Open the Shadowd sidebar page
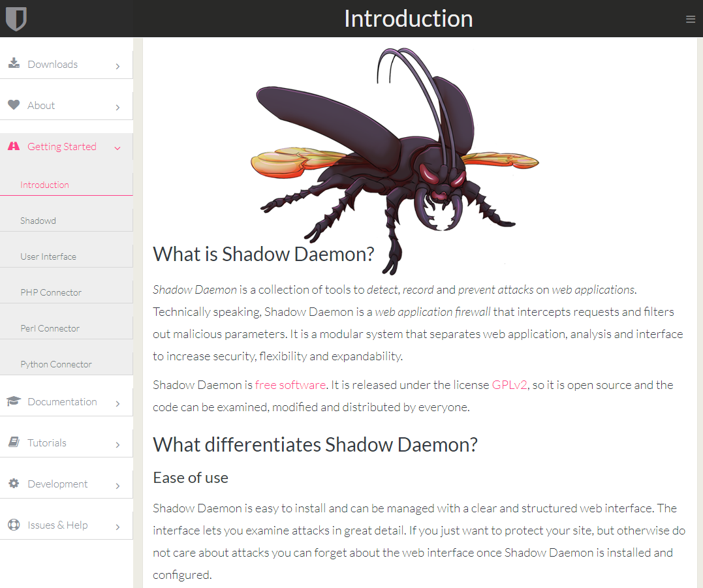This screenshot has height=588, width=703. [38, 221]
